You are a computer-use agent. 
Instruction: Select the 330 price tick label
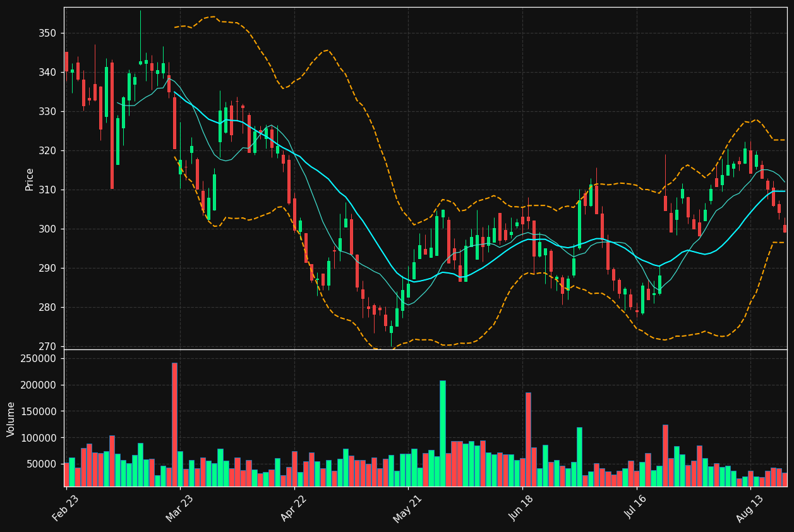tap(47, 111)
